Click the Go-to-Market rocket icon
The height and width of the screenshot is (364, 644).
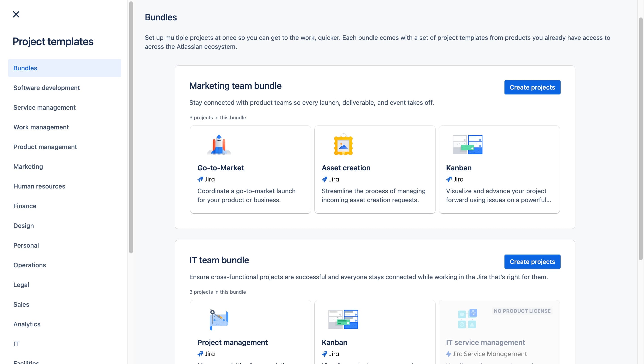pos(219,145)
